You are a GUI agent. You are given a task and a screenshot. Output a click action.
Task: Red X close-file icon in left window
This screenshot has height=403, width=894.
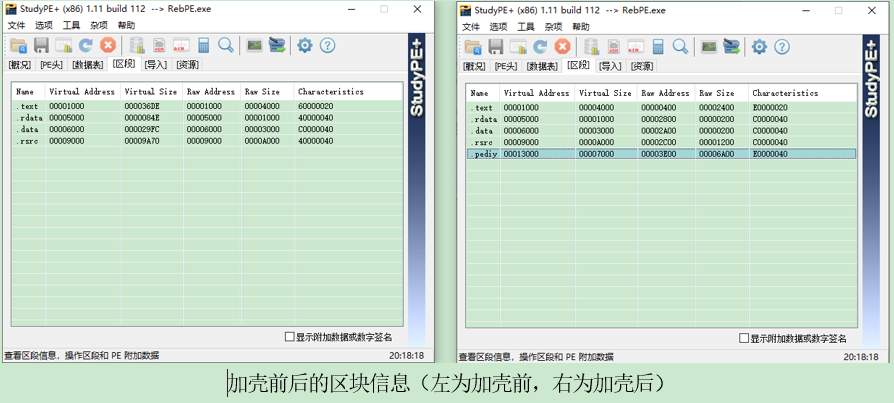pyautogui.click(x=108, y=46)
